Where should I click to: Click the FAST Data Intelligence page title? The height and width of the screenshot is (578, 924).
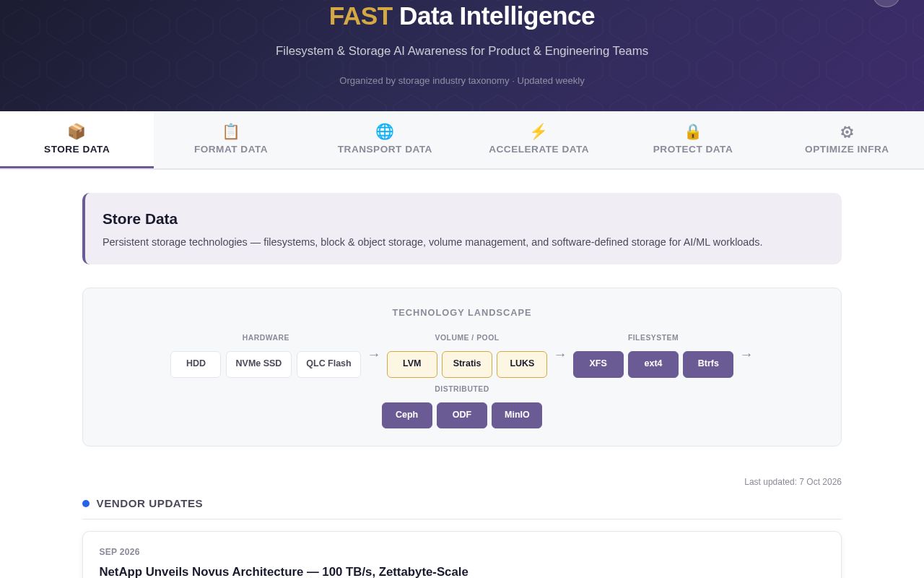tap(462, 16)
